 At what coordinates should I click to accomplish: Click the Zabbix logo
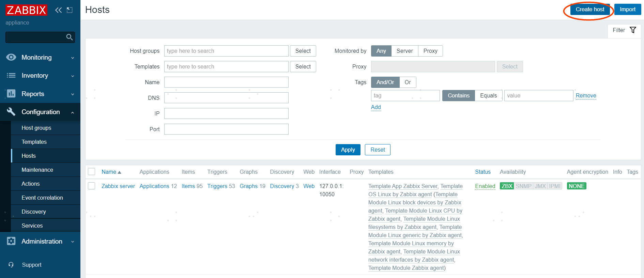(26, 10)
